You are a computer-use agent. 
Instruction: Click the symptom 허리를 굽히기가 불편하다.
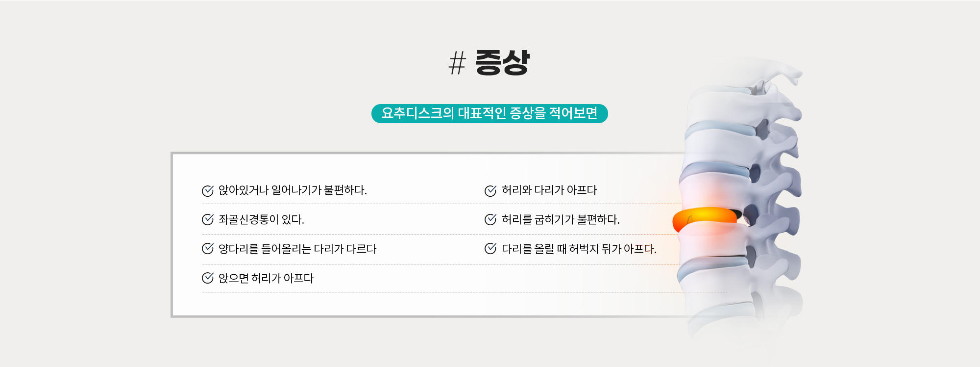pyautogui.click(x=561, y=219)
